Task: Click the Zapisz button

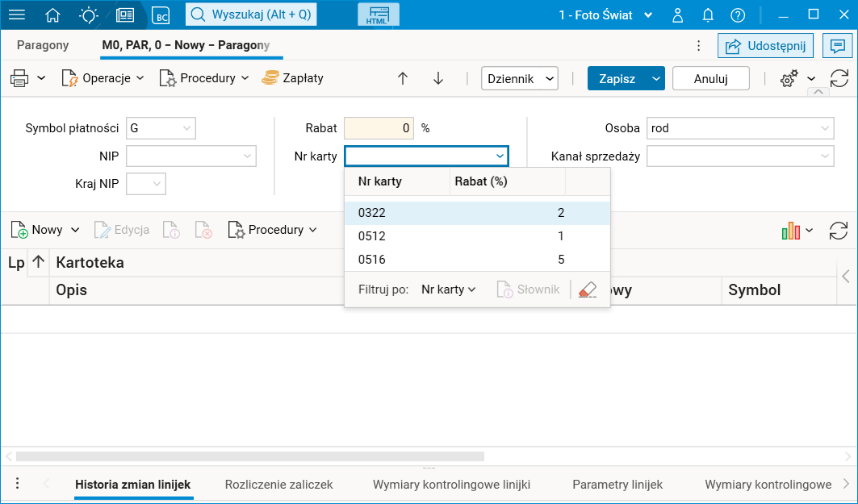Action: (x=617, y=79)
